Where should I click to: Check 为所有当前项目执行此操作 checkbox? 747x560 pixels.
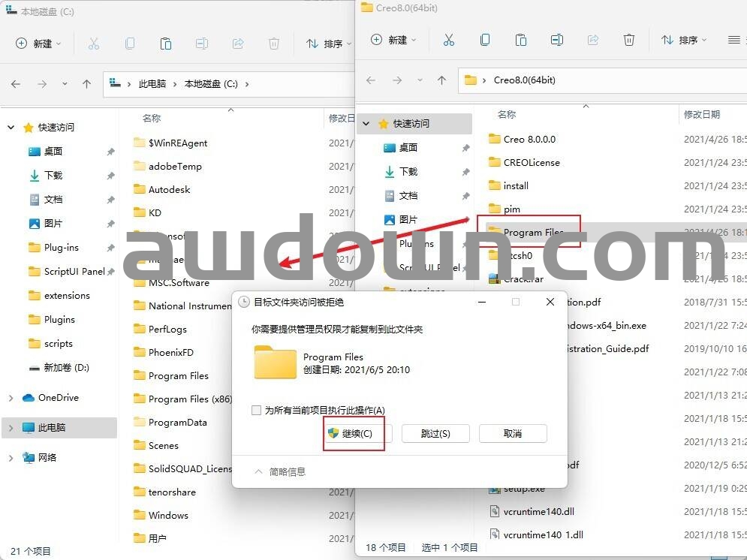pos(257,411)
